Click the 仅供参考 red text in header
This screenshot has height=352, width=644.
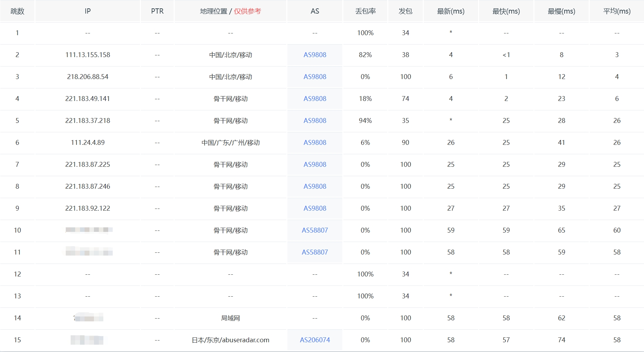pyautogui.click(x=247, y=11)
